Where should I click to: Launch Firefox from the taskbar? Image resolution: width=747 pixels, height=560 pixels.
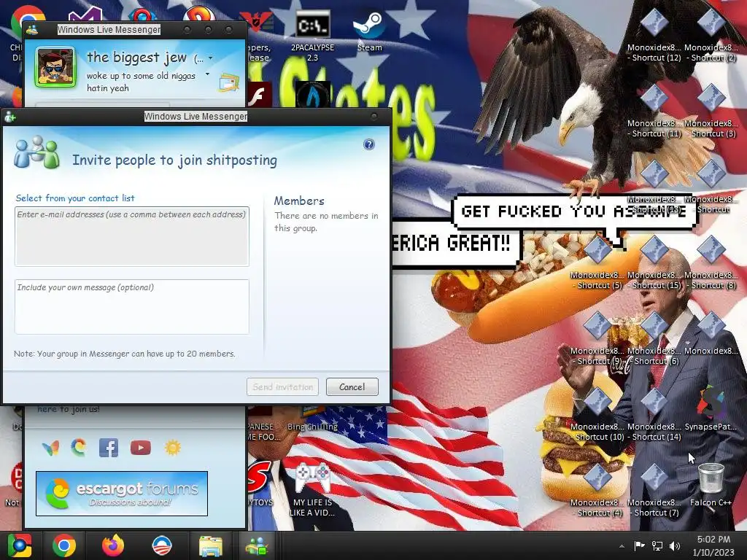coord(113,545)
